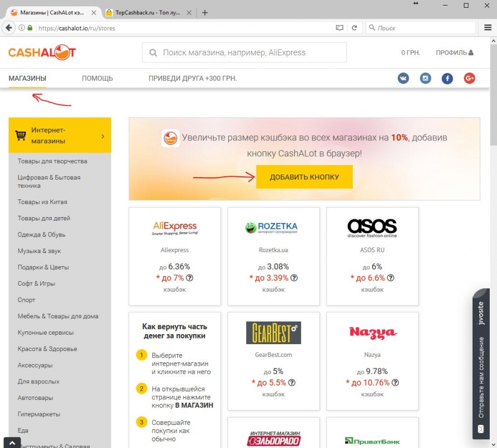Open the VK social page icon
Screen dimensions: 497x448
point(403,78)
